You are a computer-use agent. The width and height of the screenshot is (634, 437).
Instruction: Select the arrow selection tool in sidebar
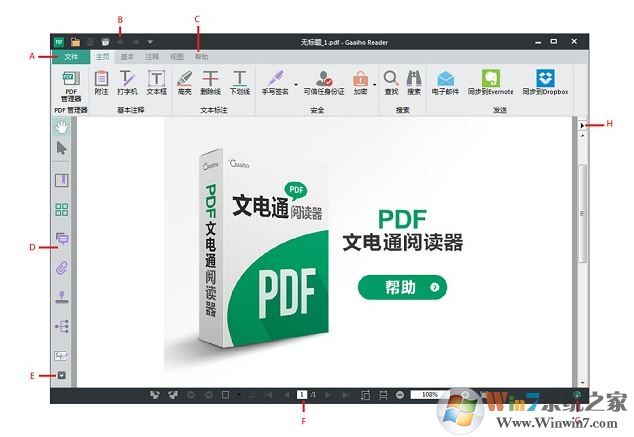61,148
